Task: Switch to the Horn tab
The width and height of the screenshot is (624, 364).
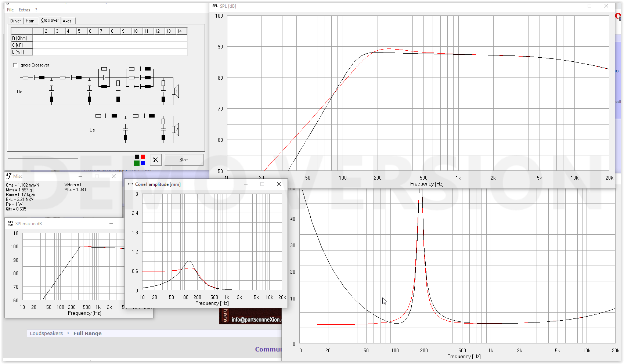Action: (30, 21)
